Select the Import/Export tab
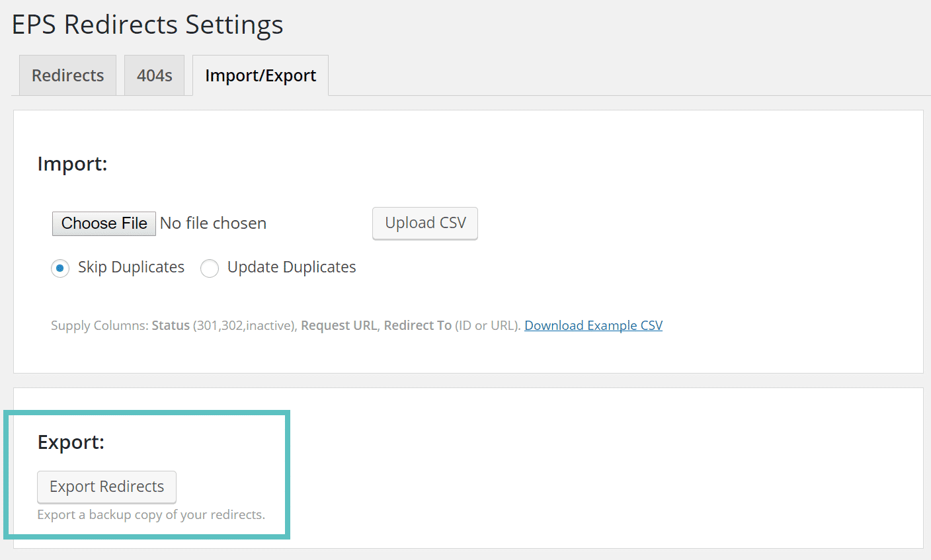The width and height of the screenshot is (931, 560). click(260, 75)
